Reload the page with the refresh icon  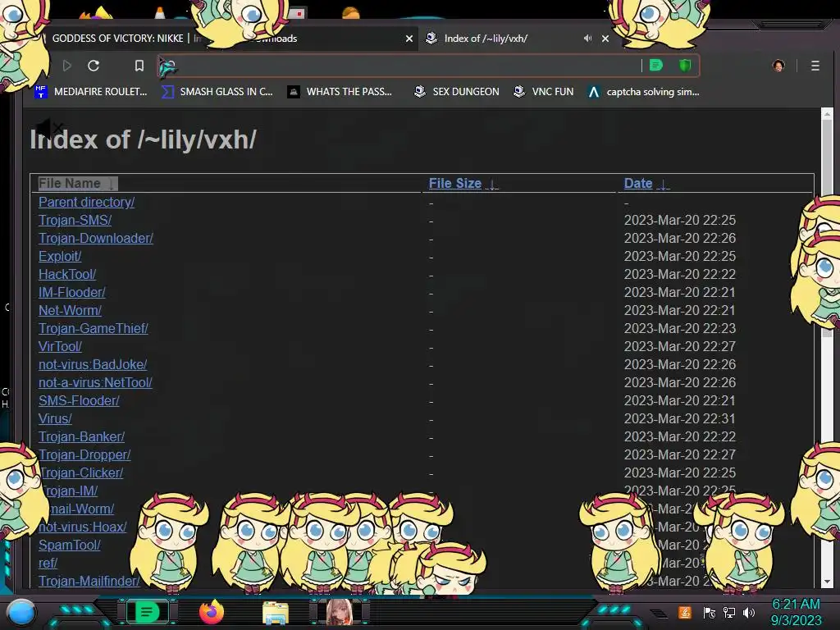coord(94,66)
